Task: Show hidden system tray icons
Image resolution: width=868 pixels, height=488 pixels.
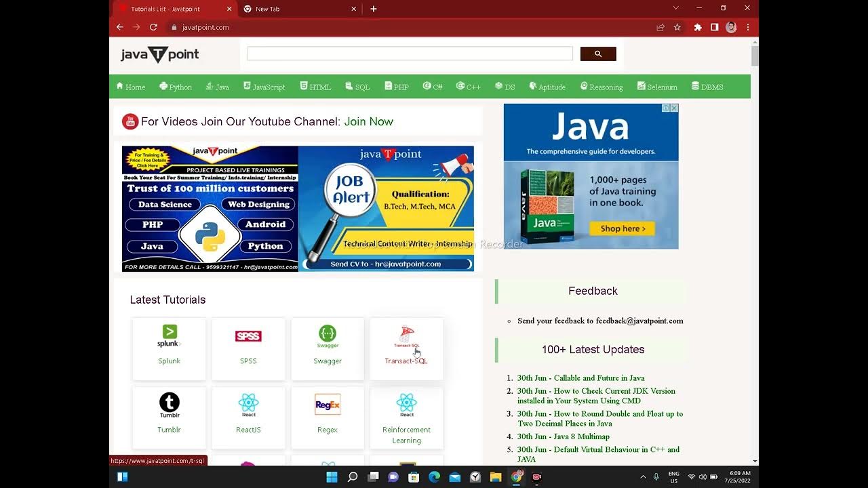Action: tap(643, 477)
